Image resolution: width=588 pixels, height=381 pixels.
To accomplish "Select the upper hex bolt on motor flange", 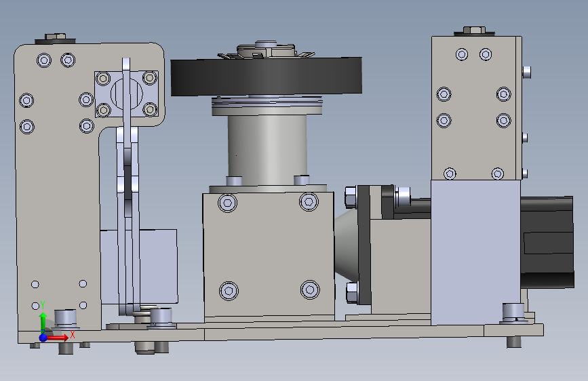I will click(350, 197).
